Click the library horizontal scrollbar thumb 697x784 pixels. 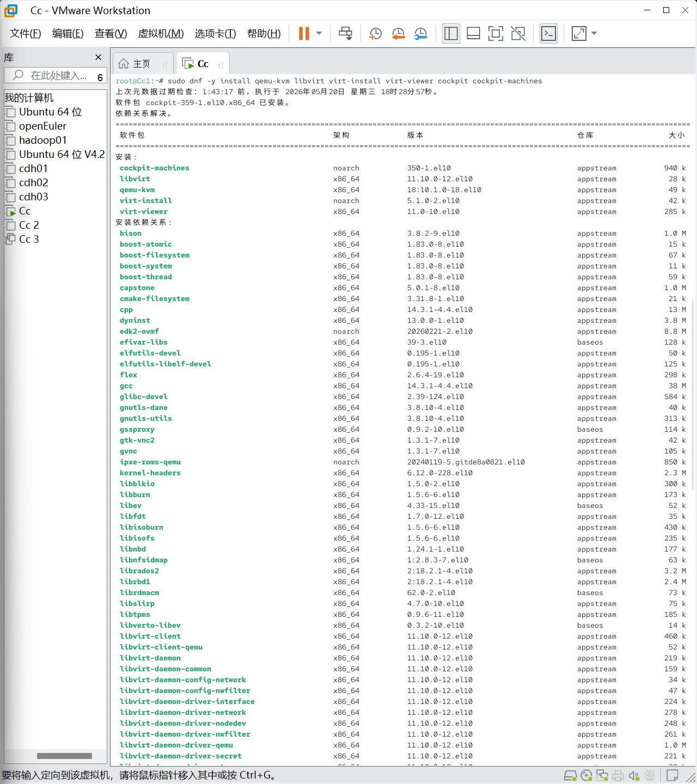(64, 756)
